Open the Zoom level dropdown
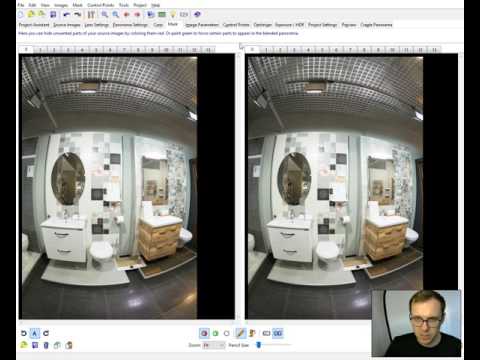This screenshot has width=480, height=360. pos(214,345)
